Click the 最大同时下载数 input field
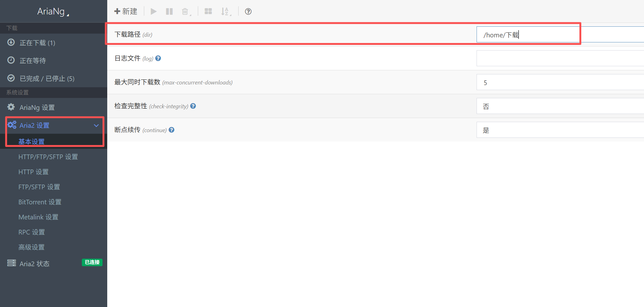Viewport: 644px width, 307px height. [560, 82]
